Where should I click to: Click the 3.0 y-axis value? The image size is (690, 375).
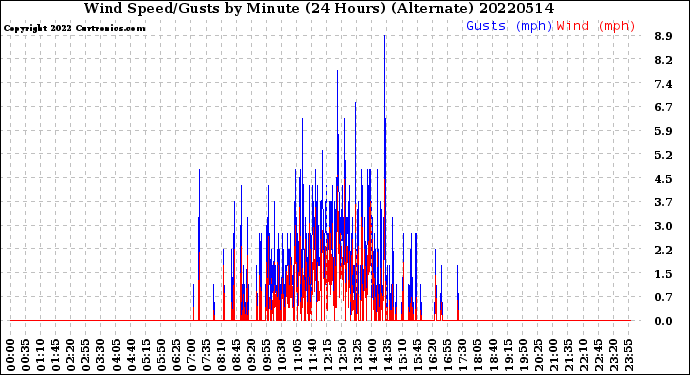663,226
